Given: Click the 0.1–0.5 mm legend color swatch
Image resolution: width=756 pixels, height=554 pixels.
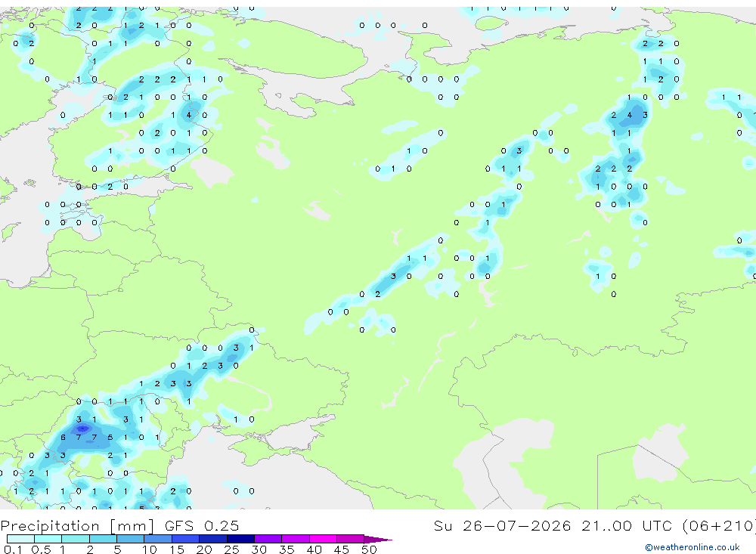Looking at the screenshot, I should point(20,539).
